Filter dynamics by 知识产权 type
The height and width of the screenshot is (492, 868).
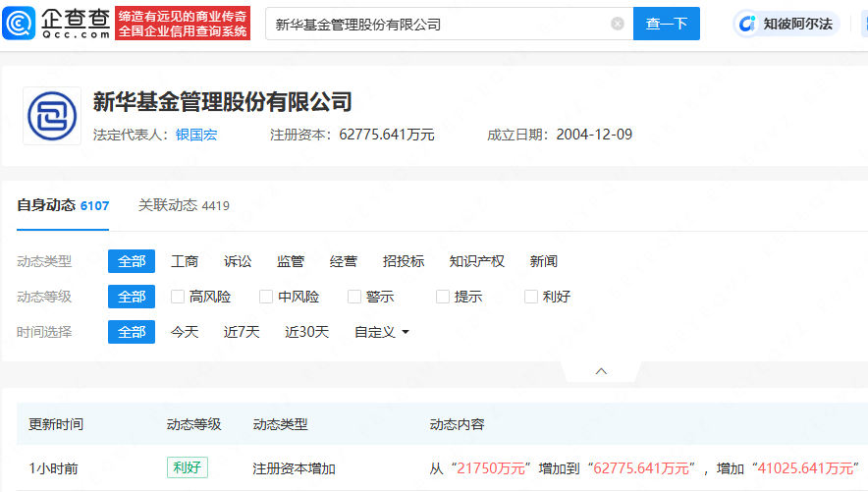[x=476, y=261]
